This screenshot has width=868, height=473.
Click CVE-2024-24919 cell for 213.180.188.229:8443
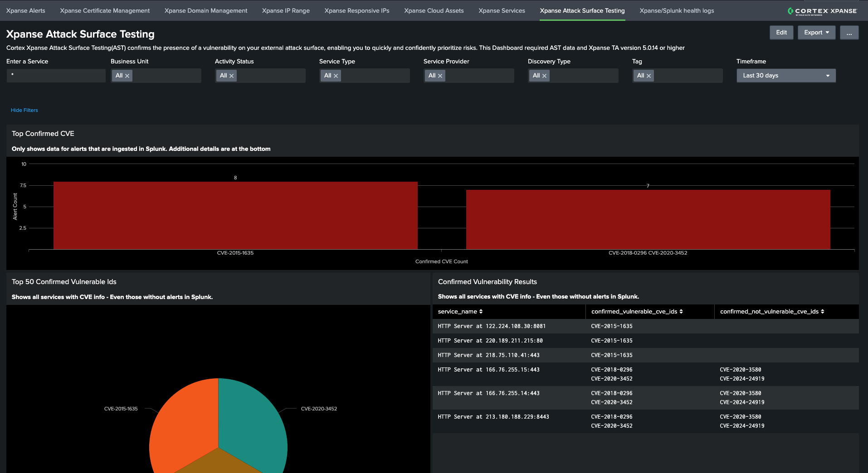coord(742,426)
